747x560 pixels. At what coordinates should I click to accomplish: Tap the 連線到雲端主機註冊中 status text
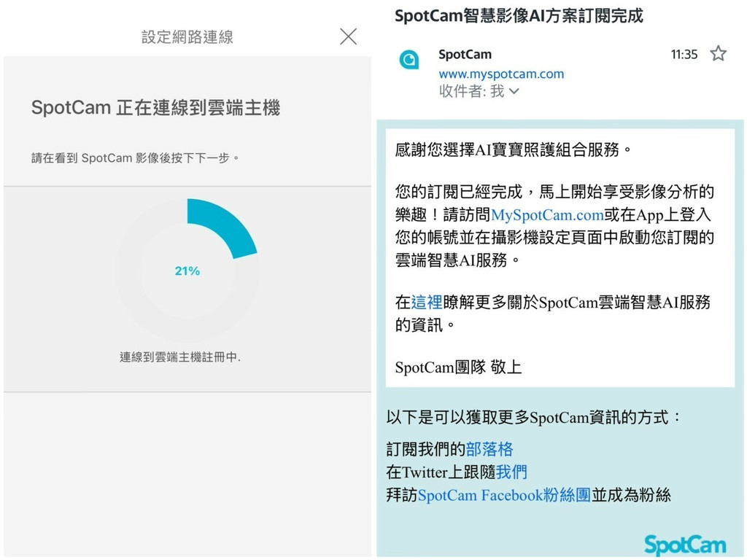(180, 357)
